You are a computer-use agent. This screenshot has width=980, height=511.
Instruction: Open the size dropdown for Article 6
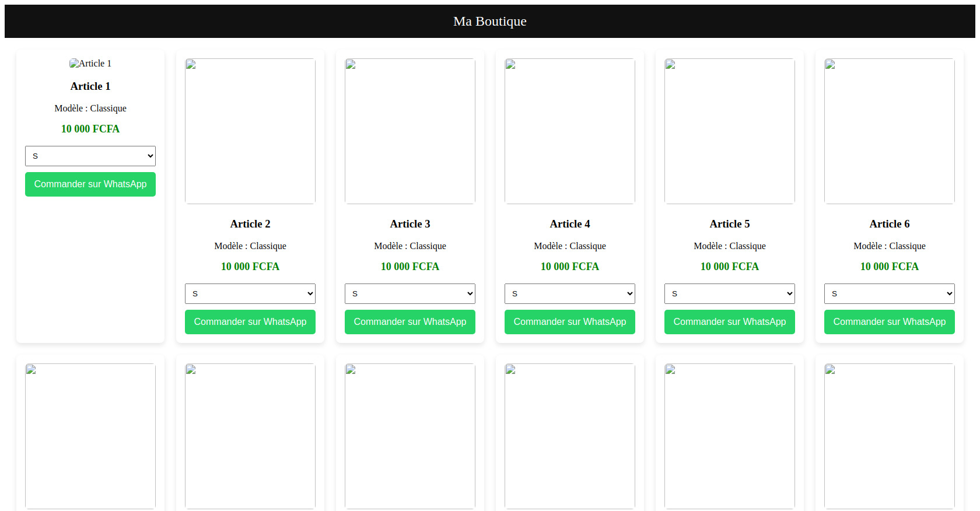(889, 293)
